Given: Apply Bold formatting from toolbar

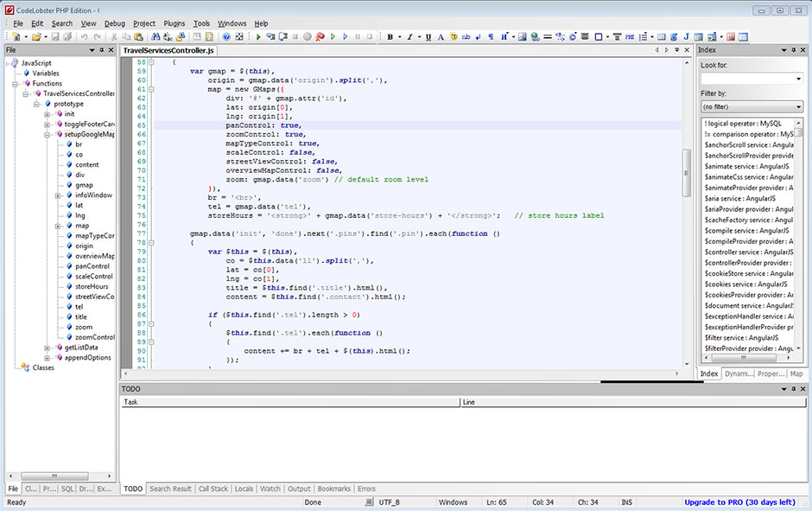Looking at the screenshot, I should (390, 37).
